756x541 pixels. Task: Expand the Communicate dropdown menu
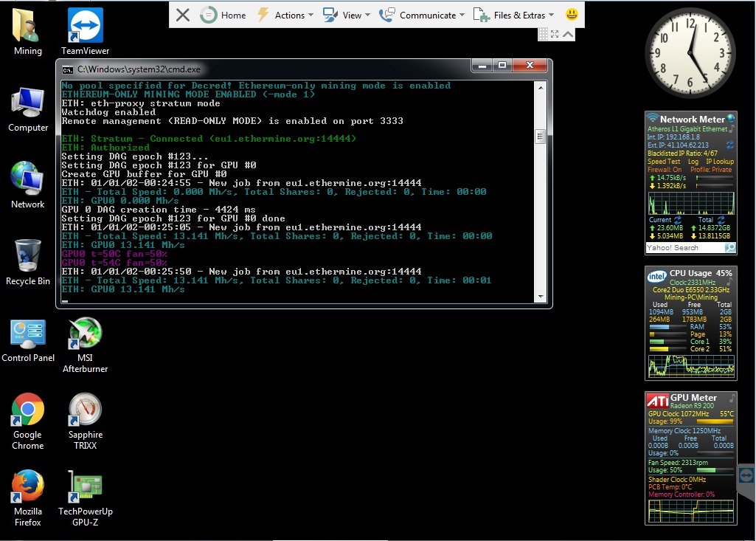tap(422, 15)
